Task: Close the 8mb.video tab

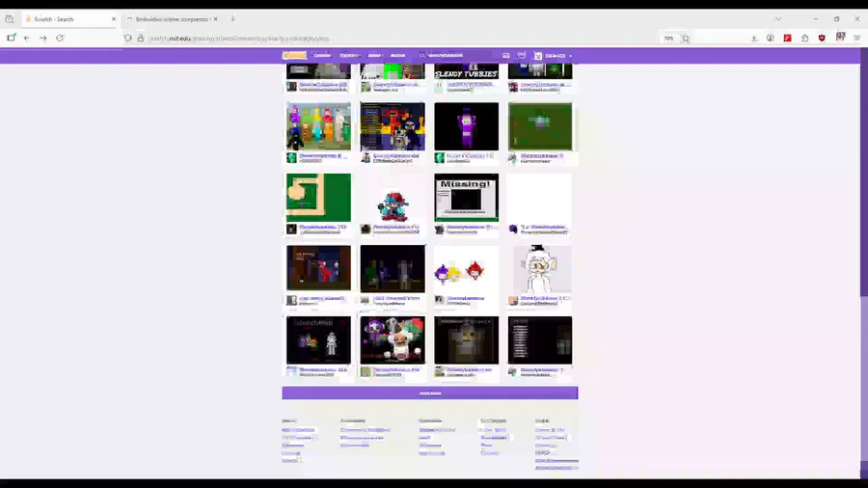Action: (x=215, y=19)
